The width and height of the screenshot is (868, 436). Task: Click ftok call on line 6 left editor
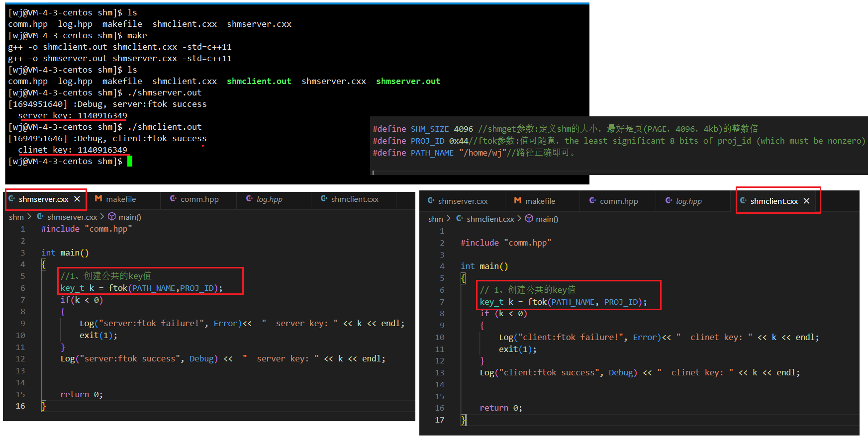(166, 288)
